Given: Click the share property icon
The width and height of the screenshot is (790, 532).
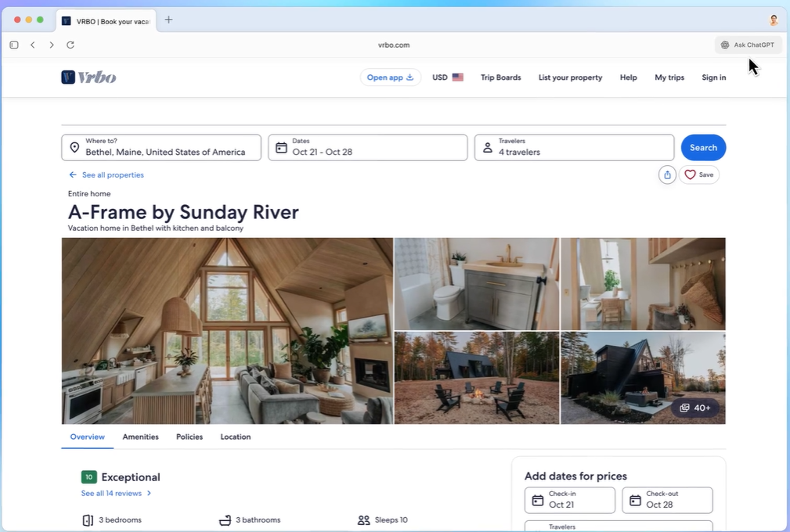Looking at the screenshot, I should click(667, 174).
